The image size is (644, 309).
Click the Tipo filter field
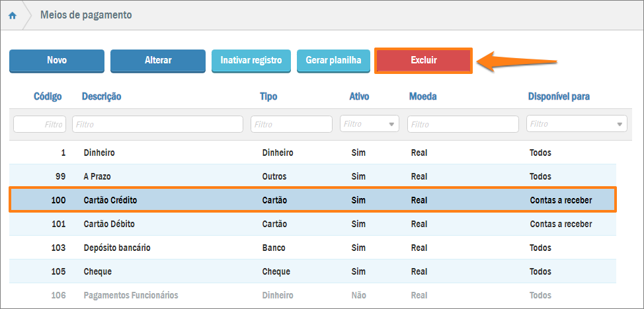pos(291,124)
